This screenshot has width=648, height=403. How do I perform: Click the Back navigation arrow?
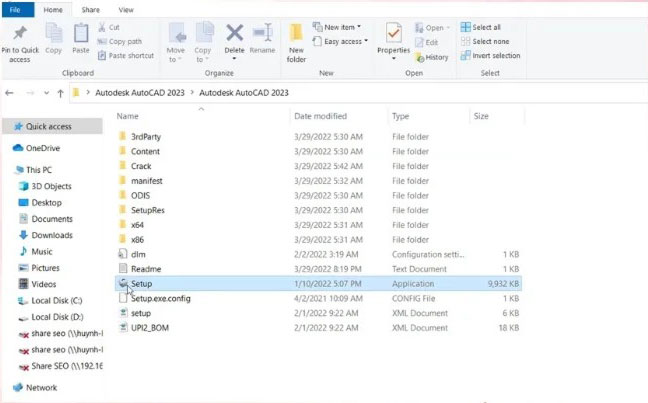pyautogui.click(x=9, y=93)
